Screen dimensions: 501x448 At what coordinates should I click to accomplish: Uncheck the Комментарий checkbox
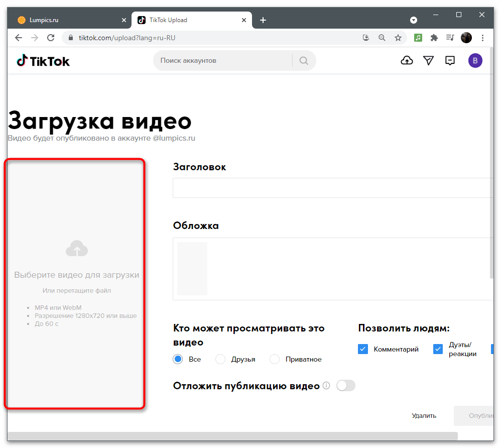(x=363, y=349)
